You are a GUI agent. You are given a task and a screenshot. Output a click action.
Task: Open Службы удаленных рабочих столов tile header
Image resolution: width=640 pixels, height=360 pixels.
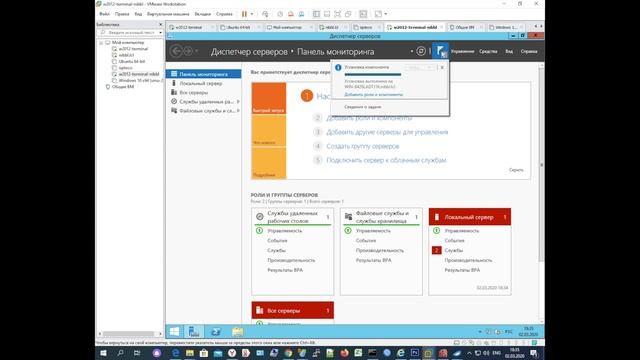[293, 217]
